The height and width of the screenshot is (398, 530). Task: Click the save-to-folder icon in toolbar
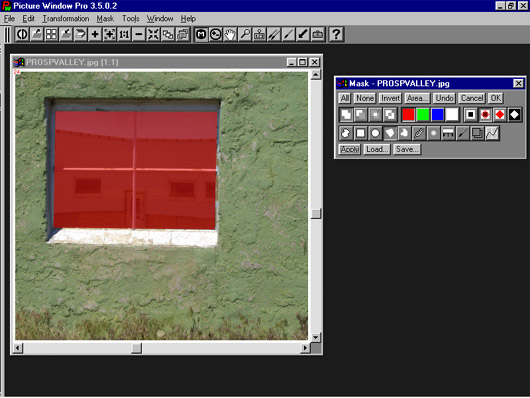66,34
